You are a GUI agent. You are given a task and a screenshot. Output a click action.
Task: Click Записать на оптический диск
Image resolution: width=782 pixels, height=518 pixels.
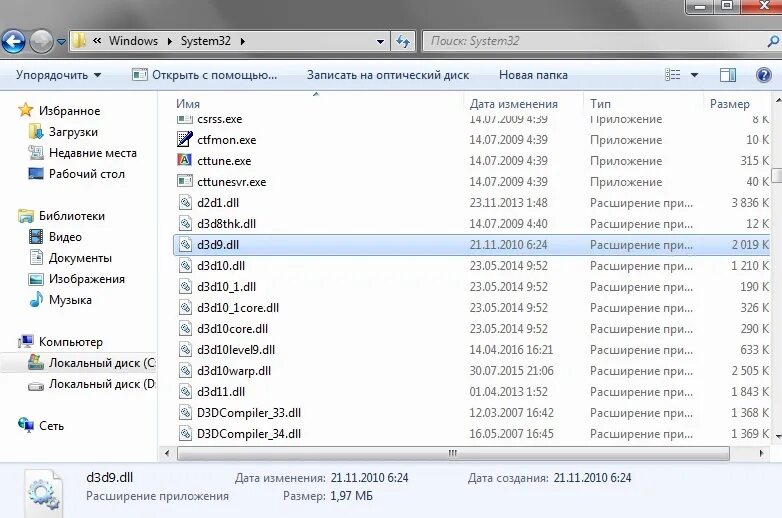click(x=388, y=75)
